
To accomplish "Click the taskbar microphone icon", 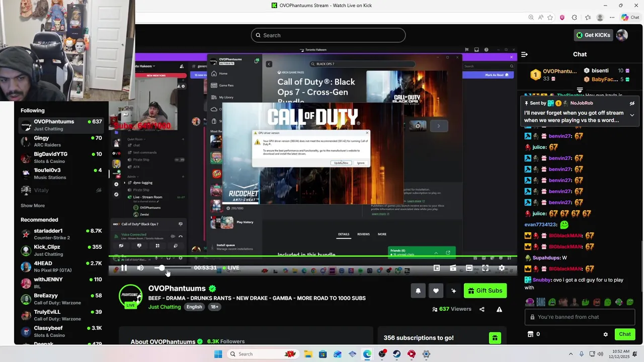I will [582, 354].
